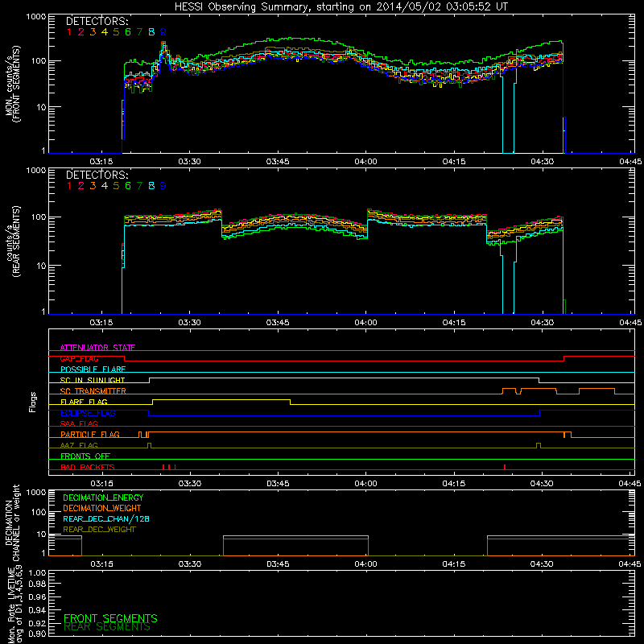
Task: Click the MON. counts/s FRONT SEGMENTS axis label
Action: click(x=12, y=84)
